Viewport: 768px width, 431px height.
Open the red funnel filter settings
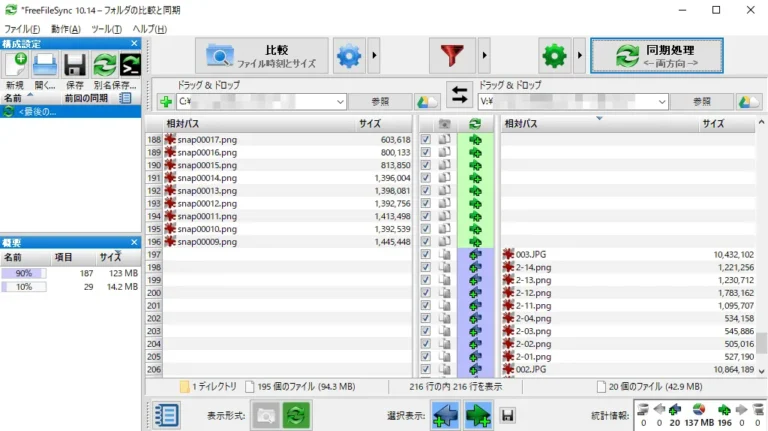tap(452, 56)
